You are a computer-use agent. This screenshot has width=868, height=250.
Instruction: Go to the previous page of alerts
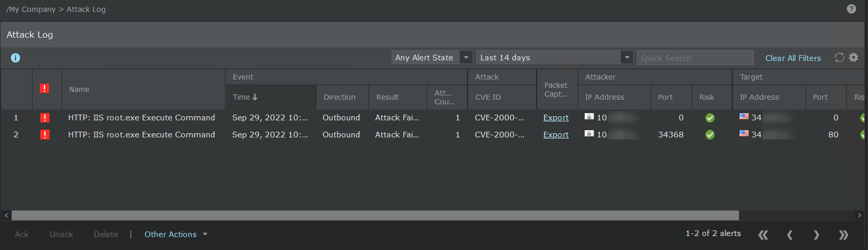(x=790, y=235)
